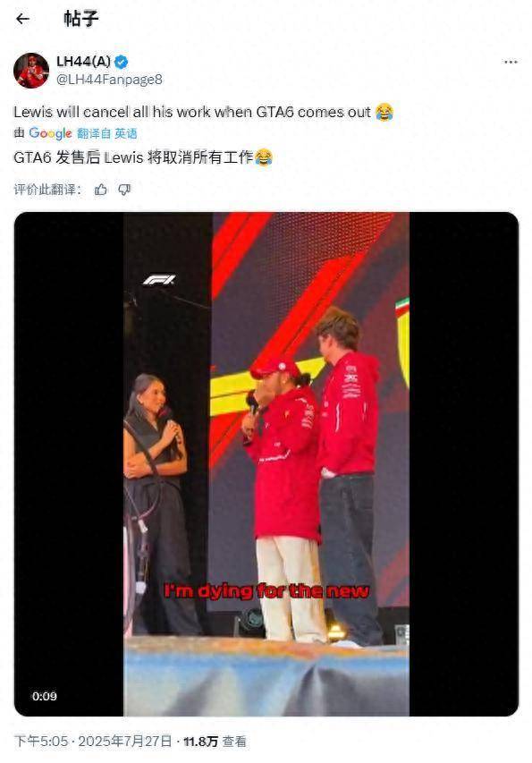Open the three-dot more options menu
This screenshot has height=763, width=532.
pyautogui.click(x=511, y=62)
